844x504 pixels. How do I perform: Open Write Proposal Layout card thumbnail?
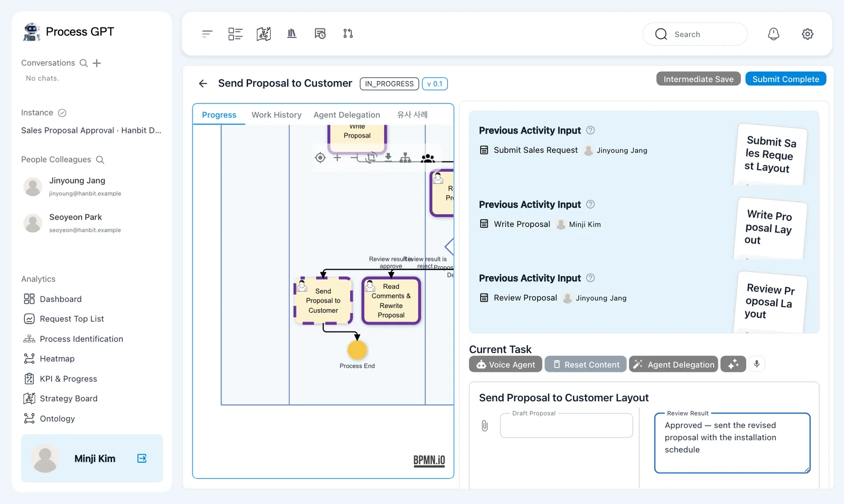(x=770, y=228)
